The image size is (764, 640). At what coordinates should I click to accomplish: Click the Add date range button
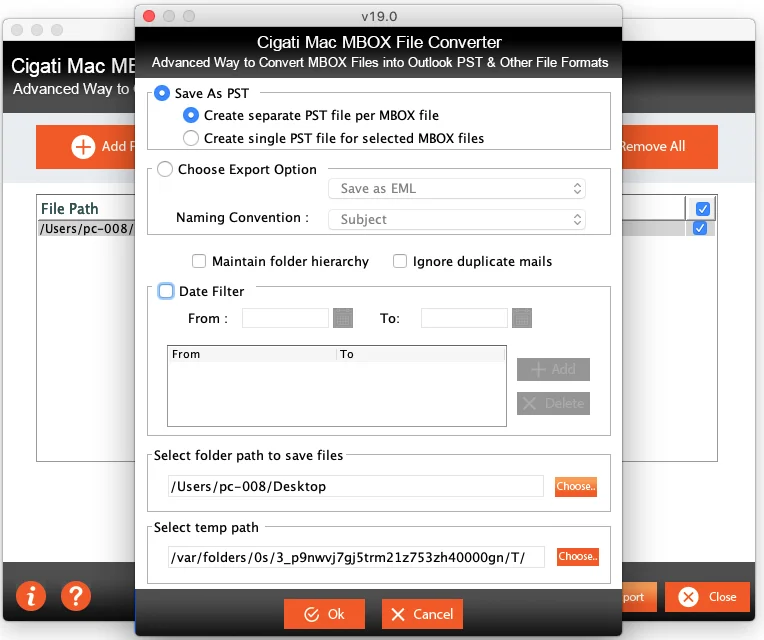[x=554, y=369]
